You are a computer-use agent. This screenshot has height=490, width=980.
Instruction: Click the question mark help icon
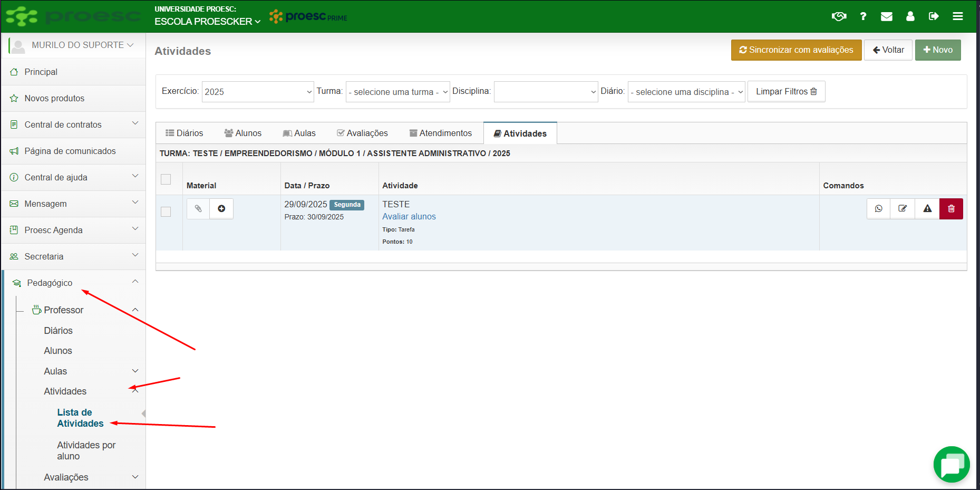[x=863, y=16]
